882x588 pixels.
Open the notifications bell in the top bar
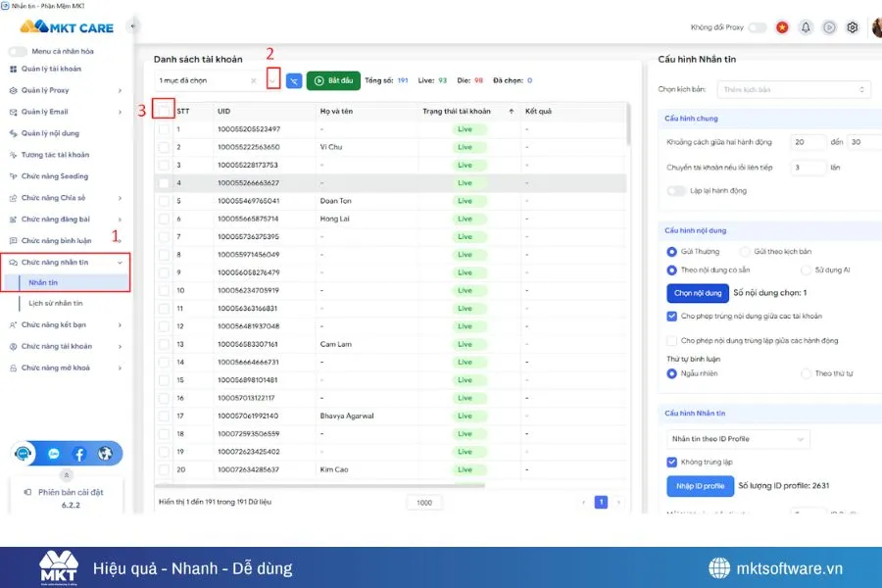click(806, 27)
